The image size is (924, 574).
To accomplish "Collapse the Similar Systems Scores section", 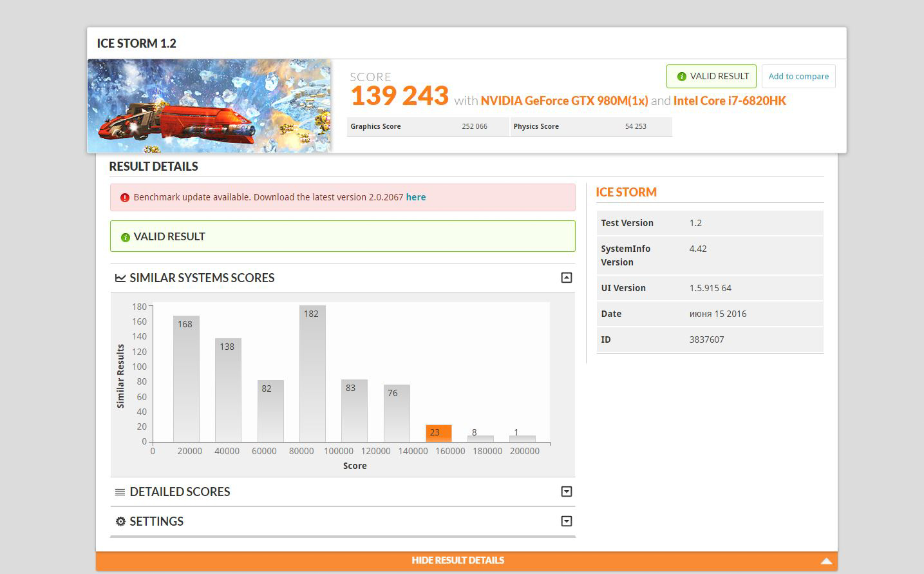I will 567,278.
